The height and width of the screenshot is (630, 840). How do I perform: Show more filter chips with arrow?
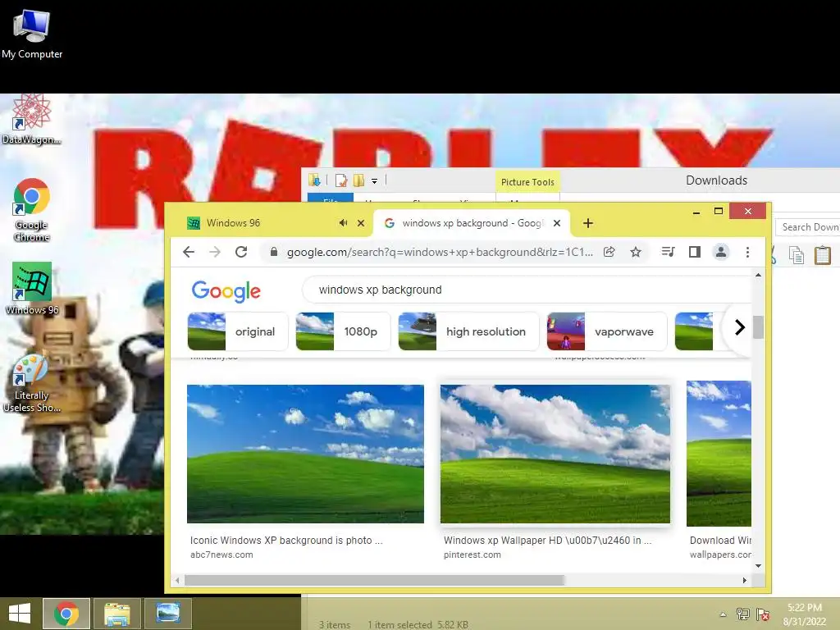click(x=740, y=326)
